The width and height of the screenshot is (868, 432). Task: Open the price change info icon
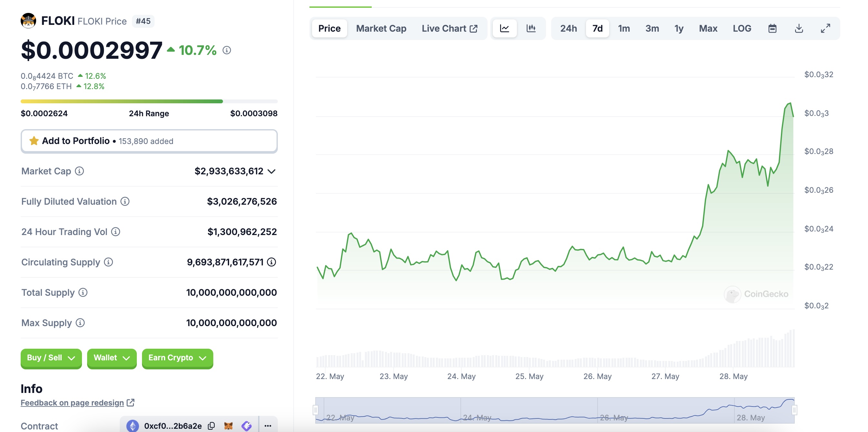(x=227, y=51)
